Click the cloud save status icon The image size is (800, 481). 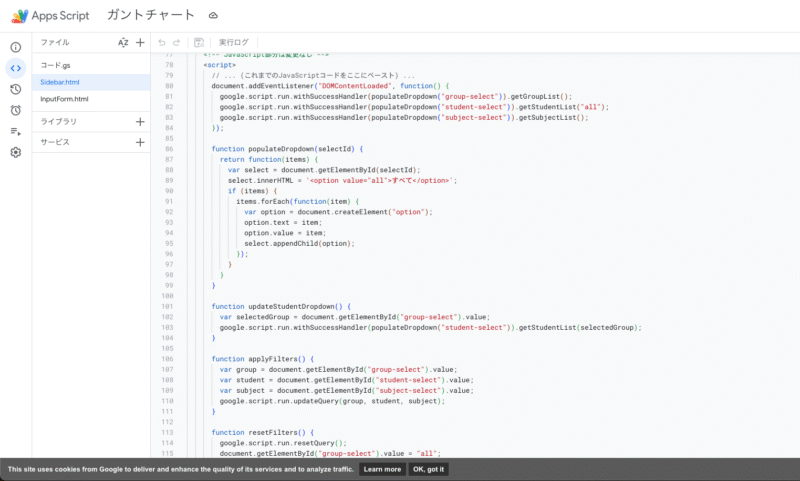[x=213, y=16]
